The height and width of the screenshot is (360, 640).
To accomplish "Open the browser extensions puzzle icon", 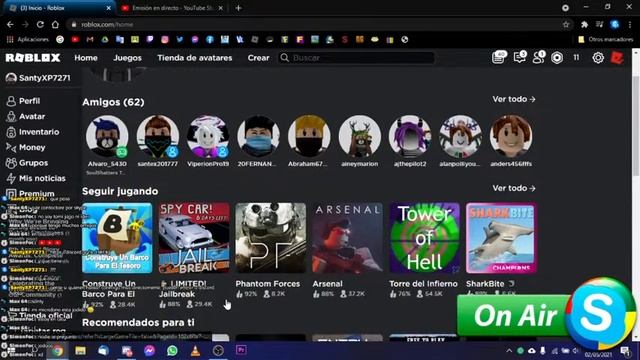I will (584, 24).
